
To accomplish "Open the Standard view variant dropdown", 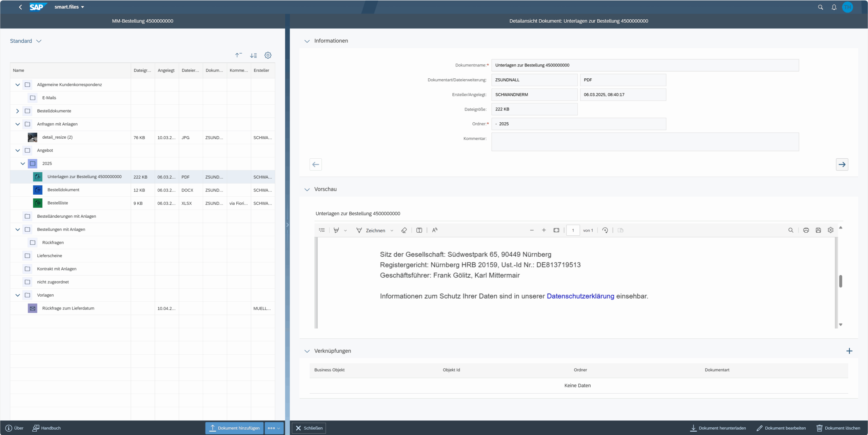I will click(25, 41).
